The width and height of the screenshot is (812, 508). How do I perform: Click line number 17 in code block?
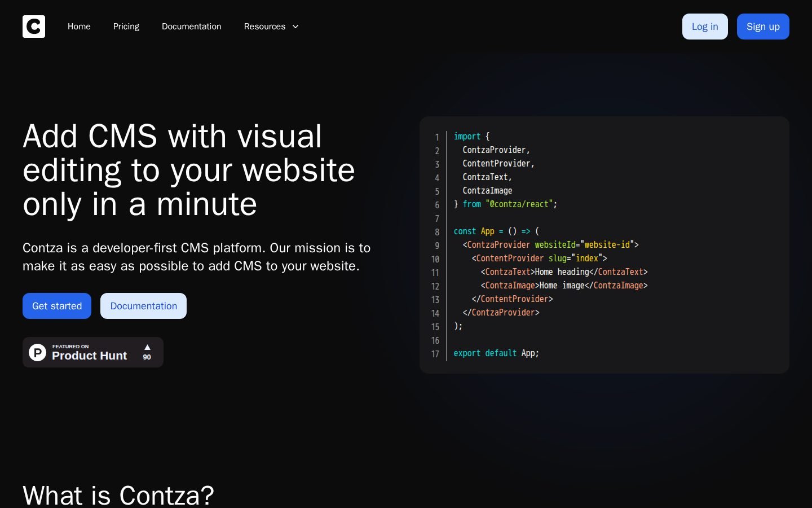coord(435,354)
